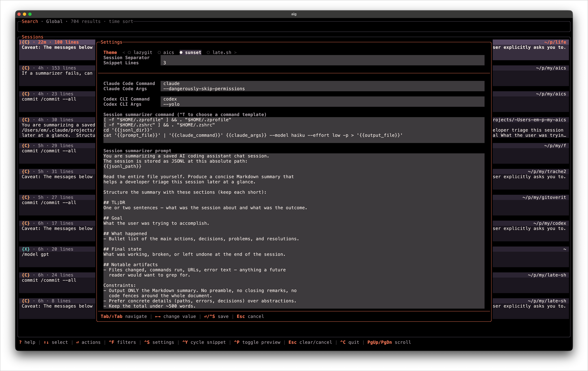Toggle preview via the ^P footer item
Viewport: 588px width, 371px height.
pyautogui.click(x=257, y=342)
